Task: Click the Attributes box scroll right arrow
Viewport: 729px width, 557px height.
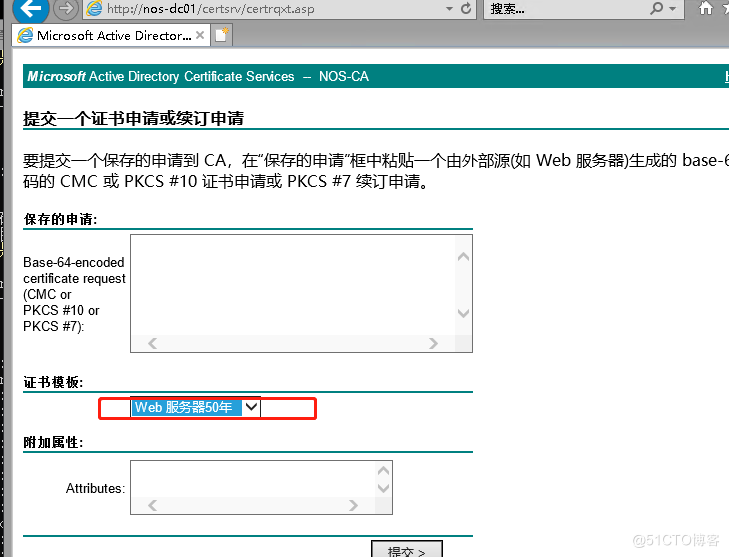Action: coord(353,505)
